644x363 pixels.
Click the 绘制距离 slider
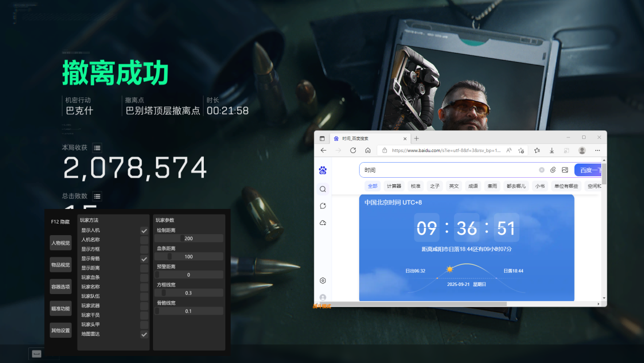point(189,239)
